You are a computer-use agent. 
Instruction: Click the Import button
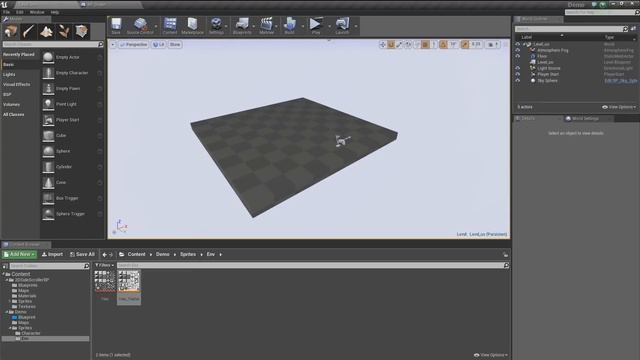coord(52,254)
